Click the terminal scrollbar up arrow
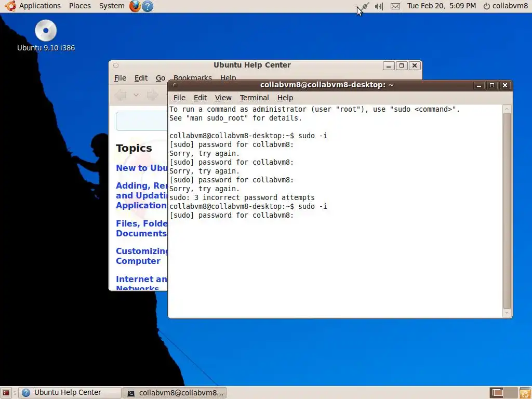The width and height of the screenshot is (532, 399). (507, 109)
